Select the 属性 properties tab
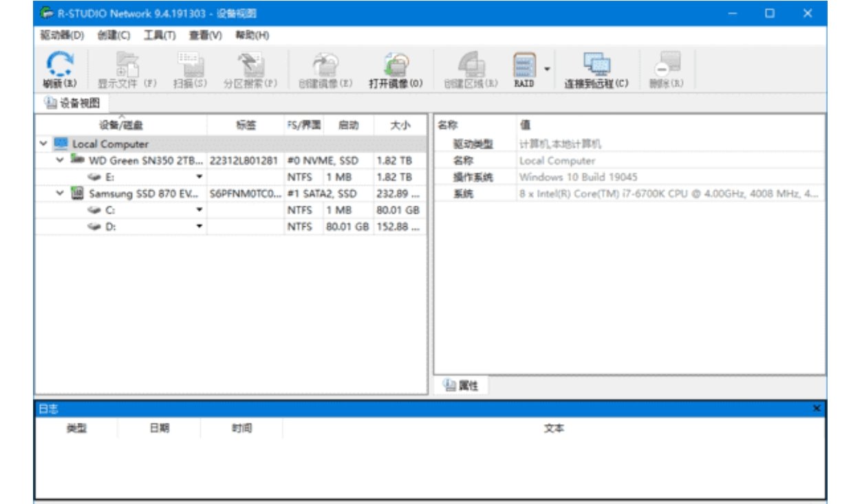 point(460,386)
